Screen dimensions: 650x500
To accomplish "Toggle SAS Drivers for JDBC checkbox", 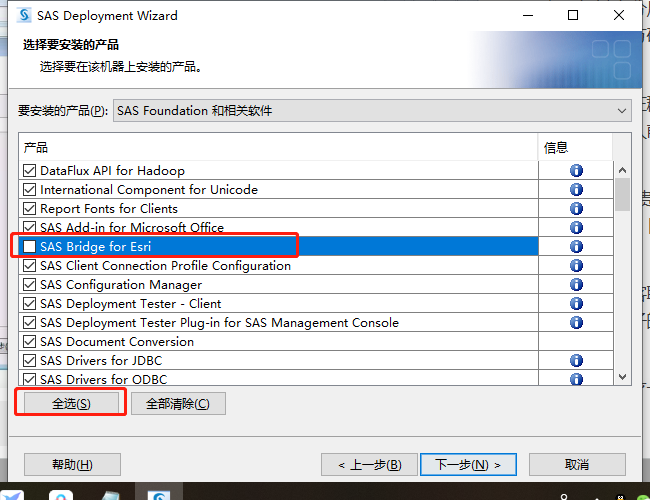I will 29,360.
